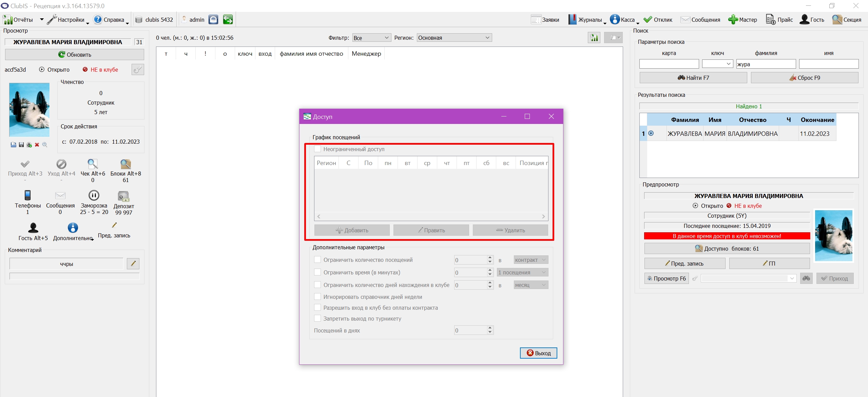This screenshot has height=397, width=868.
Task: Click the magnifier zoom photo icon
Action: click(44, 145)
